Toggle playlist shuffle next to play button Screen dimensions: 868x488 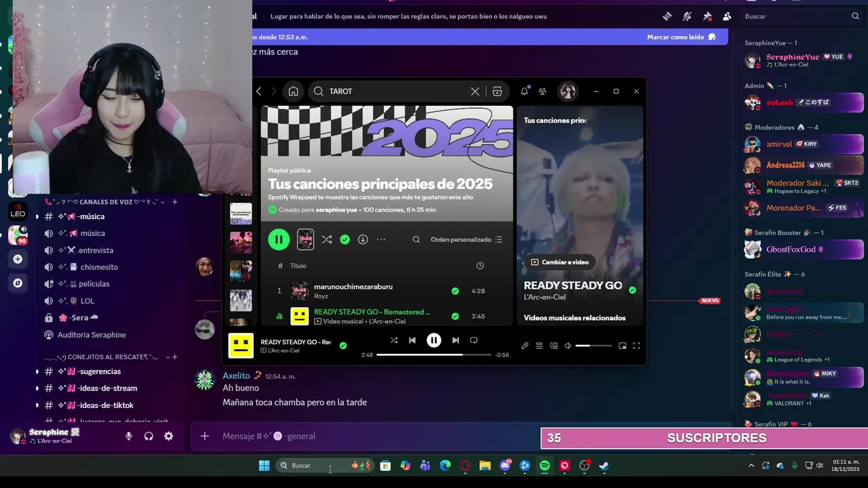coord(327,239)
